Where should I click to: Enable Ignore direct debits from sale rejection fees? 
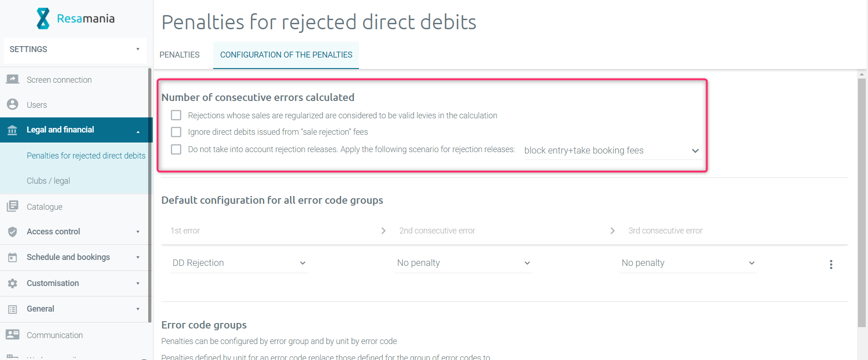[176, 132]
